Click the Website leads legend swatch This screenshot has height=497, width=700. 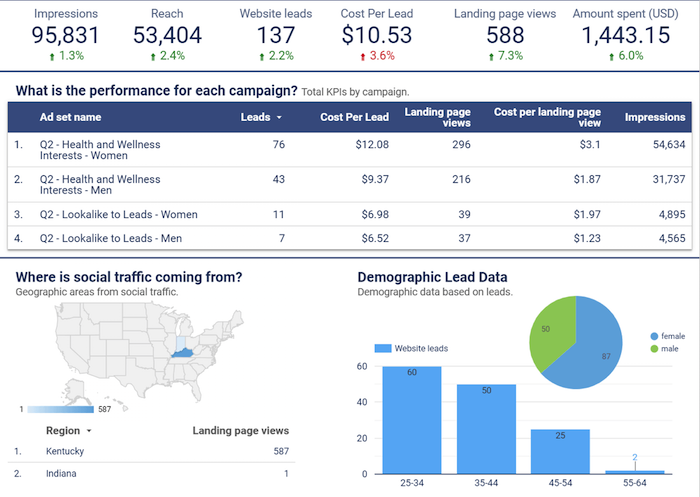383,348
